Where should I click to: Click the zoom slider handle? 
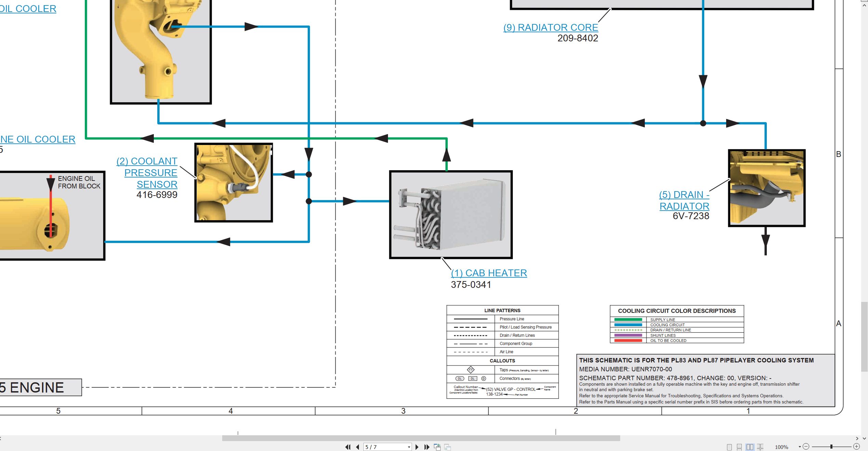(831, 447)
